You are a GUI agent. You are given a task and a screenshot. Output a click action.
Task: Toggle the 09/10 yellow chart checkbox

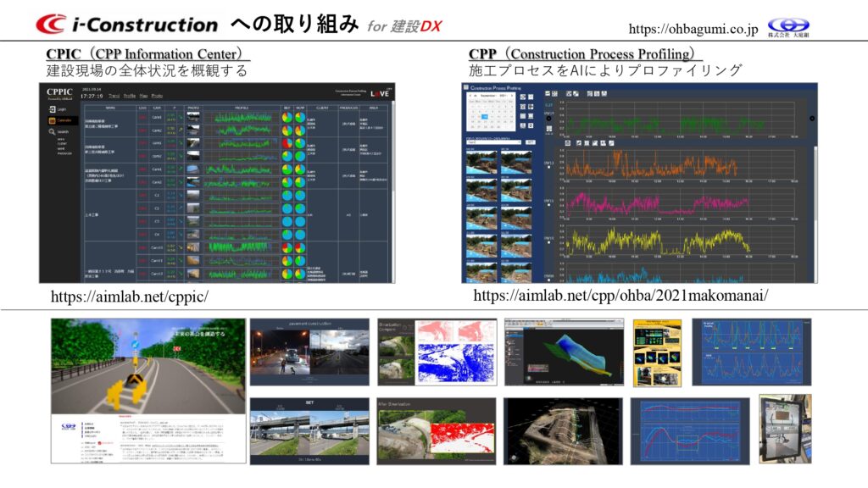[x=549, y=243]
